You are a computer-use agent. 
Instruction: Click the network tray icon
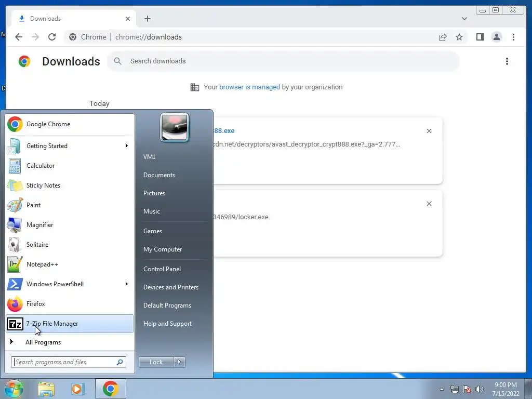454,389
